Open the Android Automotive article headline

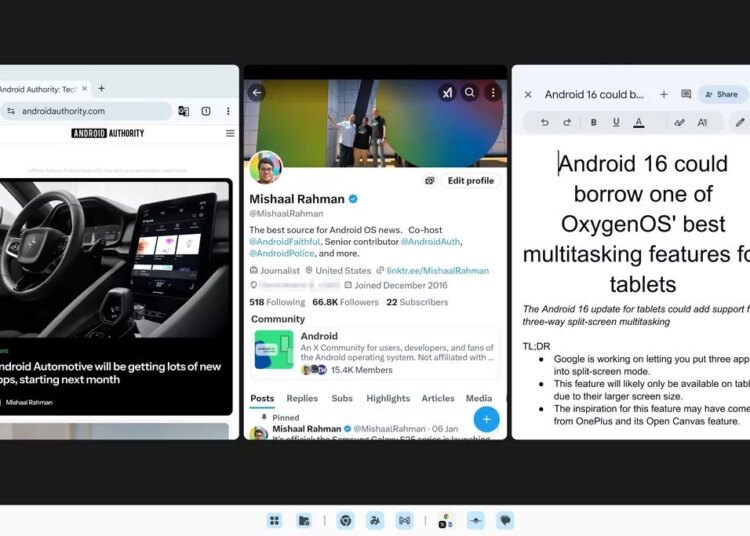[x=110, y=373]
